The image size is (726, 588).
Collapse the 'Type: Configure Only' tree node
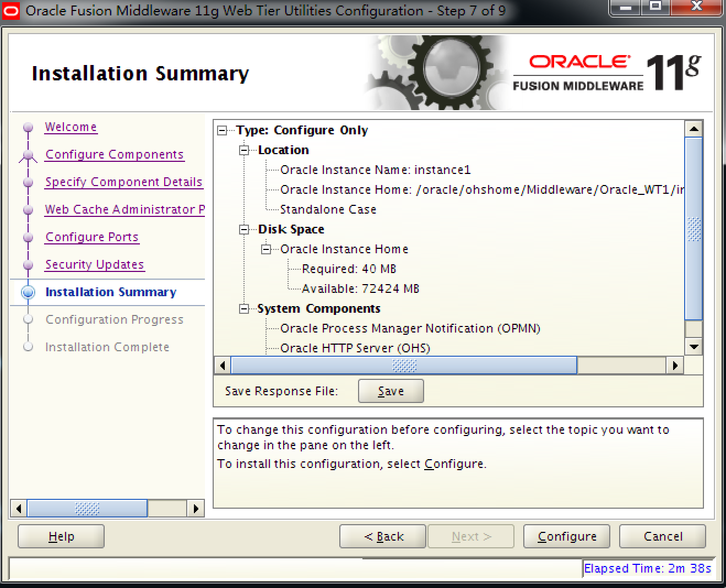tap(222, 130)
